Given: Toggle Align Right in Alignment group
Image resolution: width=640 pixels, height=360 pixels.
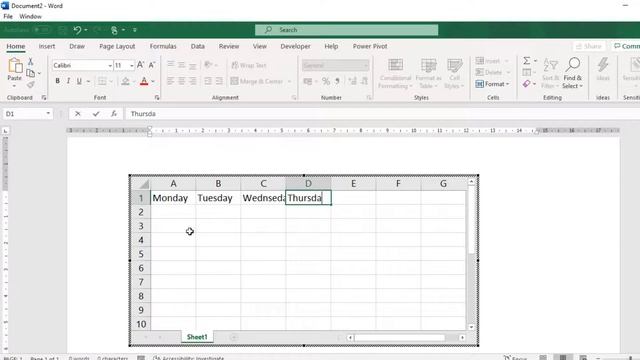Looking at the screenshot, I should (x=192, y=81).
